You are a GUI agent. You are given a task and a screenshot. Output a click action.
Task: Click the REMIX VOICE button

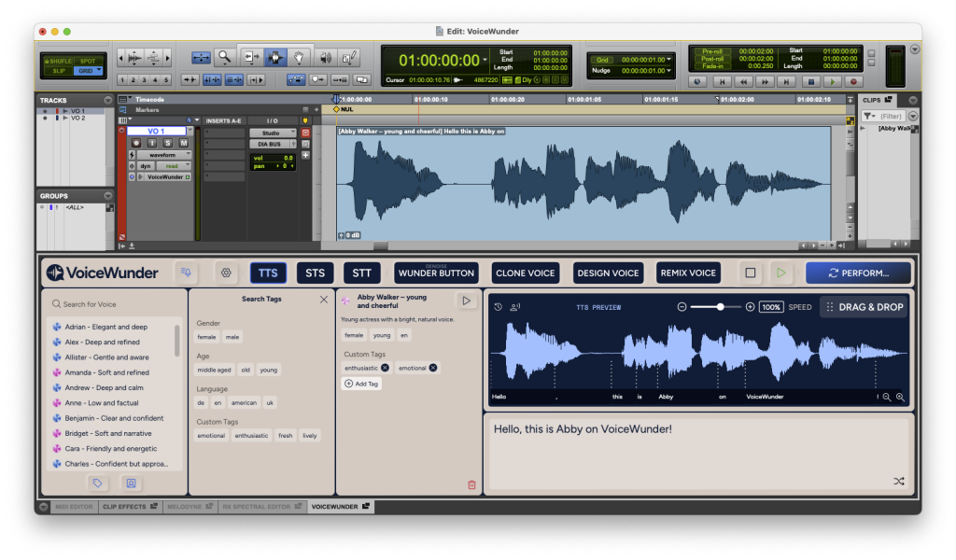(x=688, y=273)
